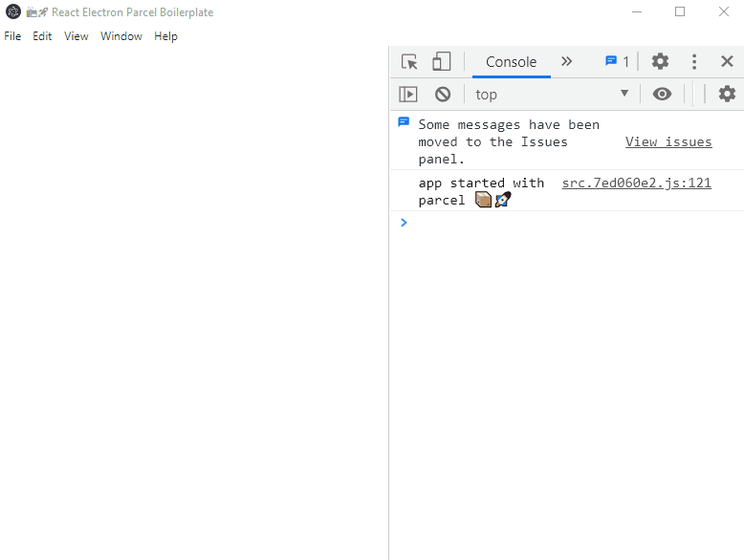Close the DevTools panel

(x=727, y=62)
